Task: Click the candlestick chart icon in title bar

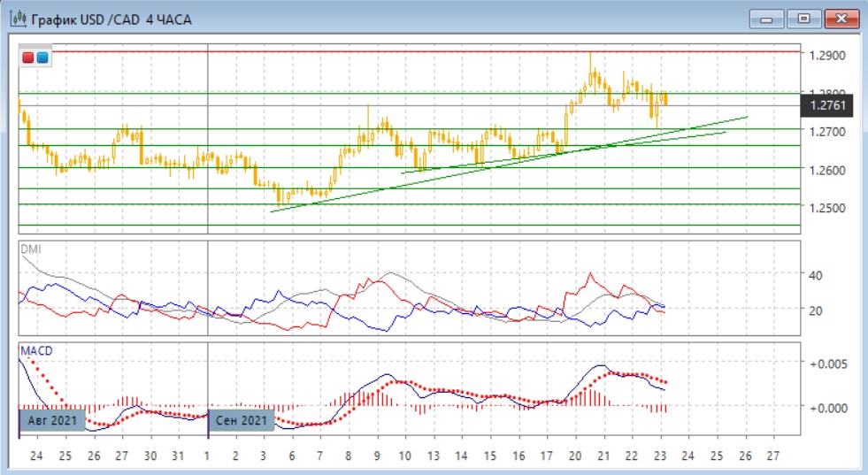Action: [x=17, y=19]
